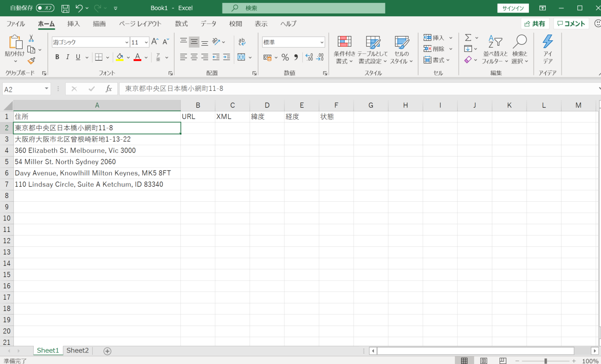The image size is (601, 364).
Task: Click the formula bar input
Action: tap(359, 89)
